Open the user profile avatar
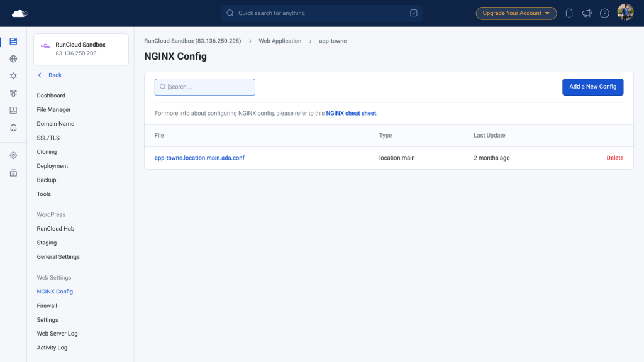The height and width of the screenshot is (362, 644). (x=625, y=13)
